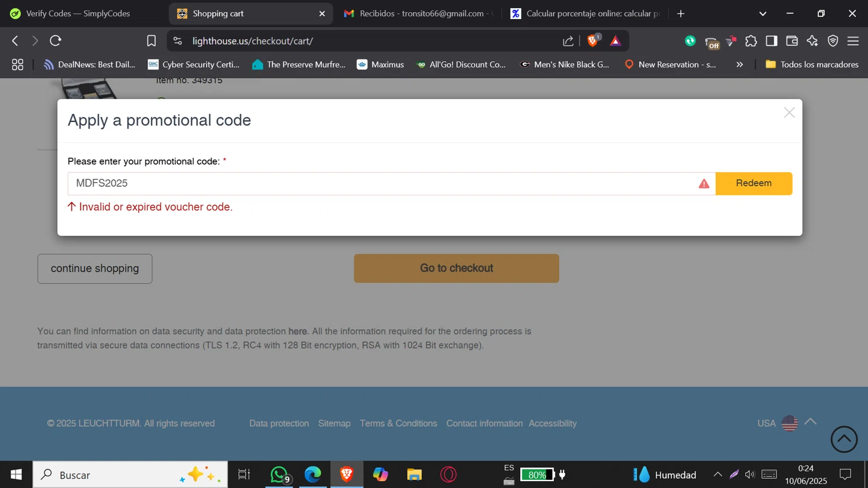
Task: Open New Reservation bookmark
Action: point(670,65)
